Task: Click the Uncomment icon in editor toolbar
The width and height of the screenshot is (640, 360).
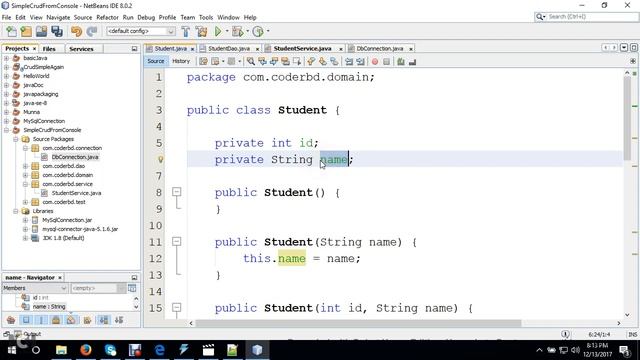Action: [412, 62]
